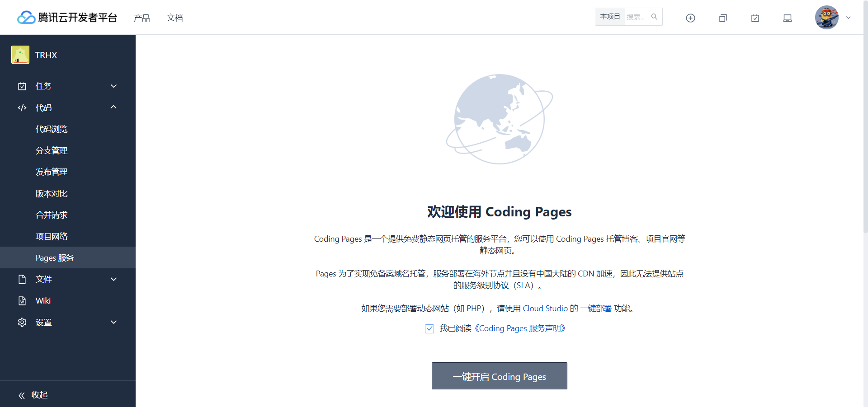The width and height of the screenshot is (868, 407).
Task: Collapse the 代码 section chevron
Action: click(x=114, y=107)
